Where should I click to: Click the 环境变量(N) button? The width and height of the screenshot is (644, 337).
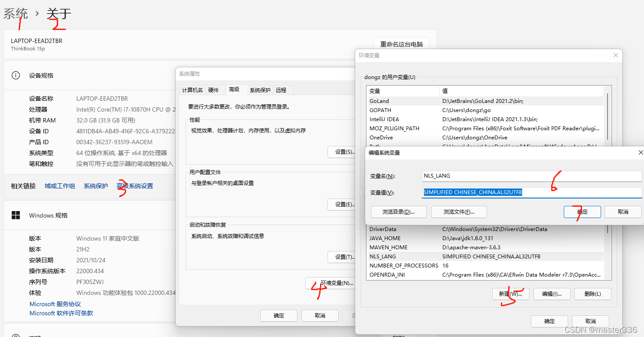(330, 283)
